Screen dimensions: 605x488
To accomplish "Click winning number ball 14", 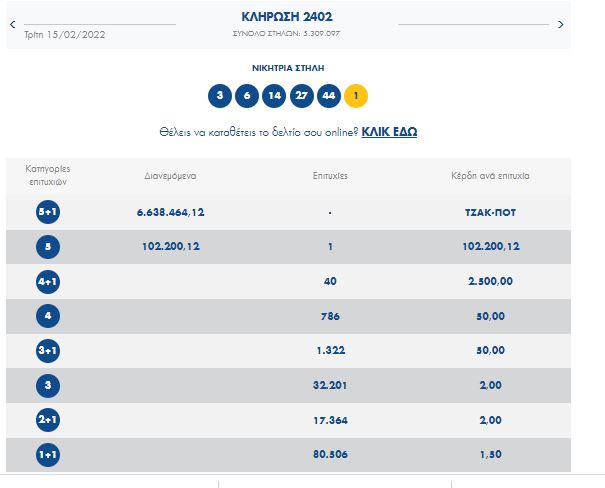I will (274, 96).
